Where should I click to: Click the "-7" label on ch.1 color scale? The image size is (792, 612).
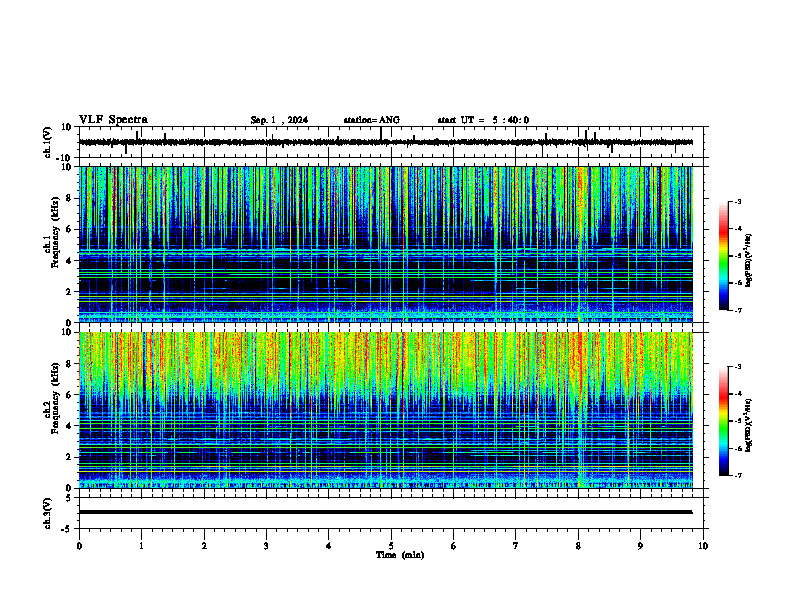[x=738, y=310]
